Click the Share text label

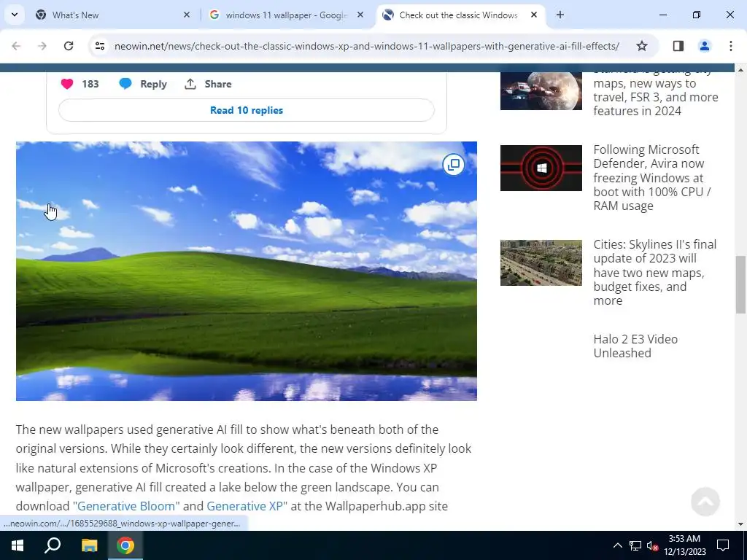tap(217, 84)
